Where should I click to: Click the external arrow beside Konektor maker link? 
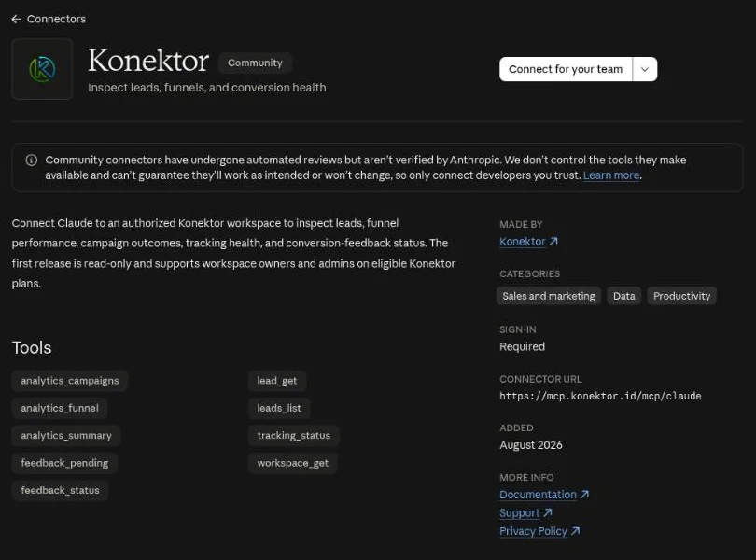click(553, 241)
